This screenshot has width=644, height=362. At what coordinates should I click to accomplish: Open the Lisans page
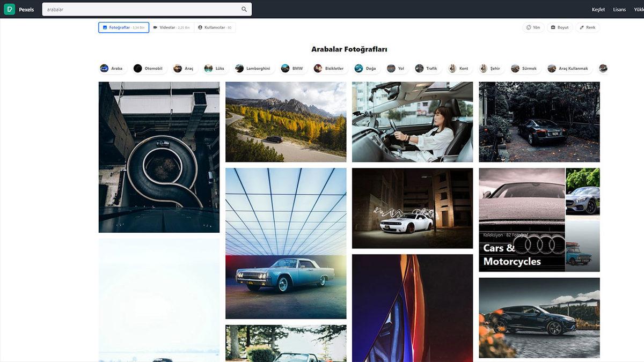619,9
